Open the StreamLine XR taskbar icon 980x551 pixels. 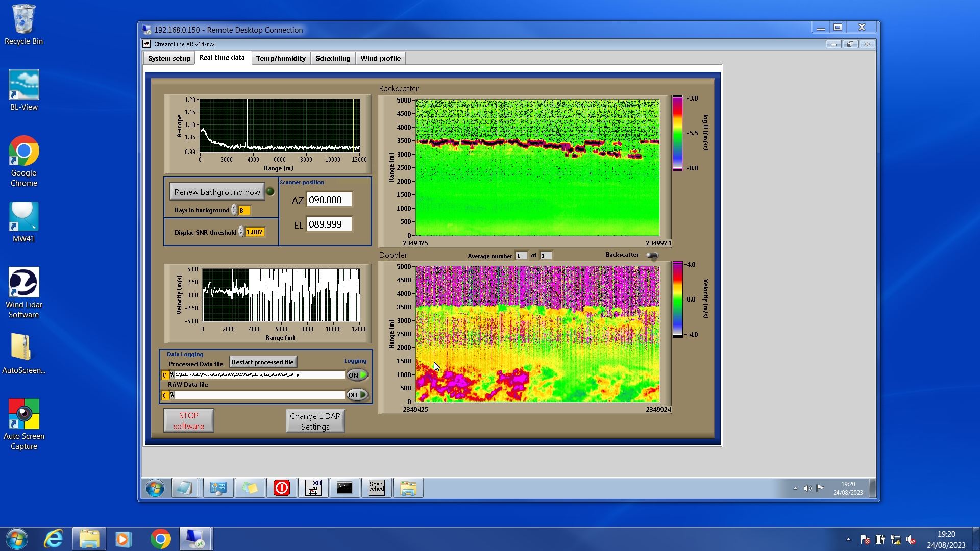tap(313, 488)
